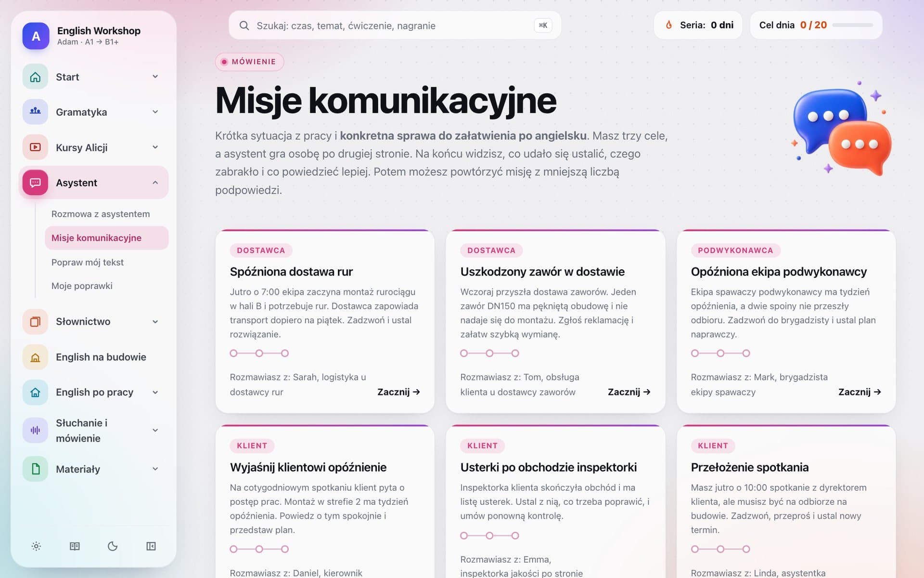This screenshot has height=578, width=924.
Task: Expand the Gramatyka section chevron
Action: [x=155, y=112]
